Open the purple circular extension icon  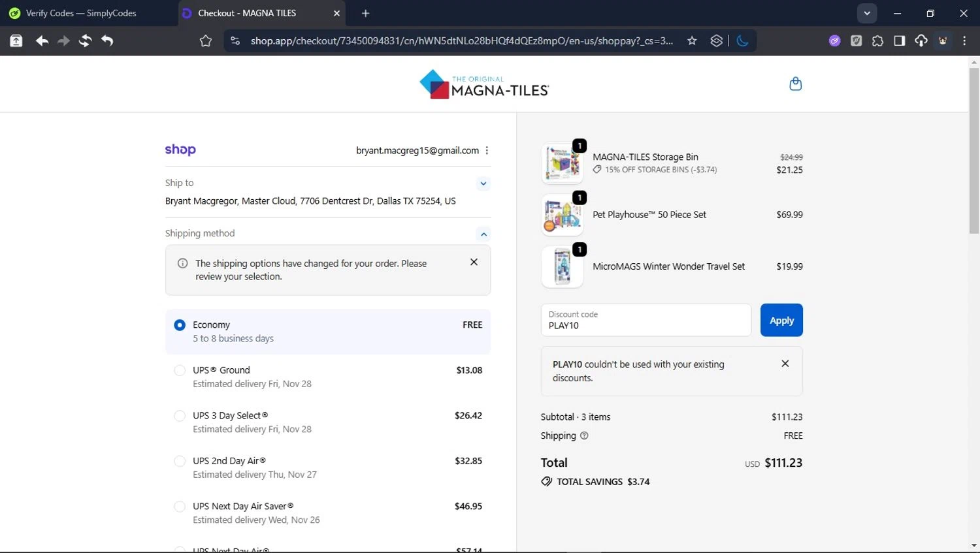click(834, 40)
